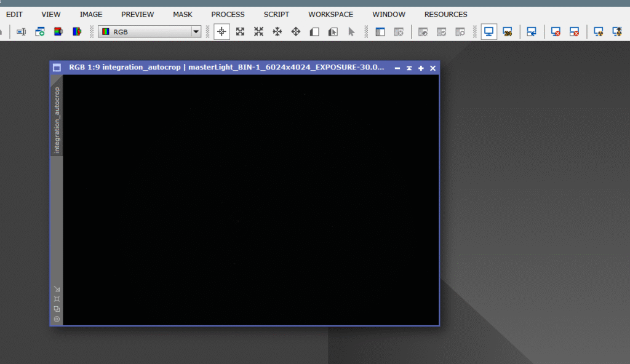Toggle the 24-bit screen LUT icon
Screen dimensions: 630x364
pyautogui.click(x=508, y=31)
